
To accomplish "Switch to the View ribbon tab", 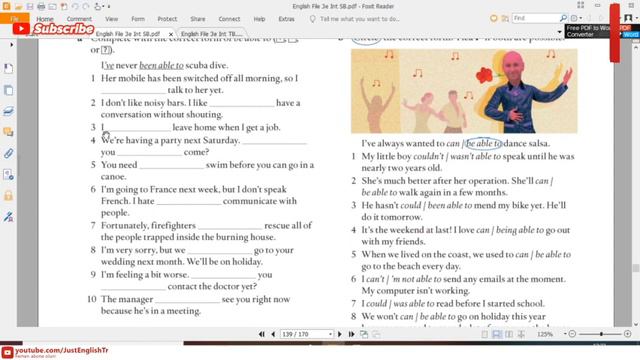I will pos(111,19).
